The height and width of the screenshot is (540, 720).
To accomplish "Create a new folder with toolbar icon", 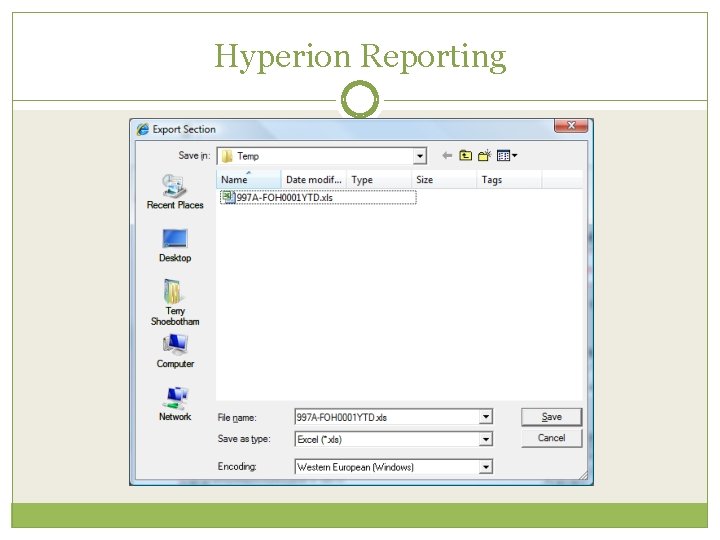I will [484, 156].
